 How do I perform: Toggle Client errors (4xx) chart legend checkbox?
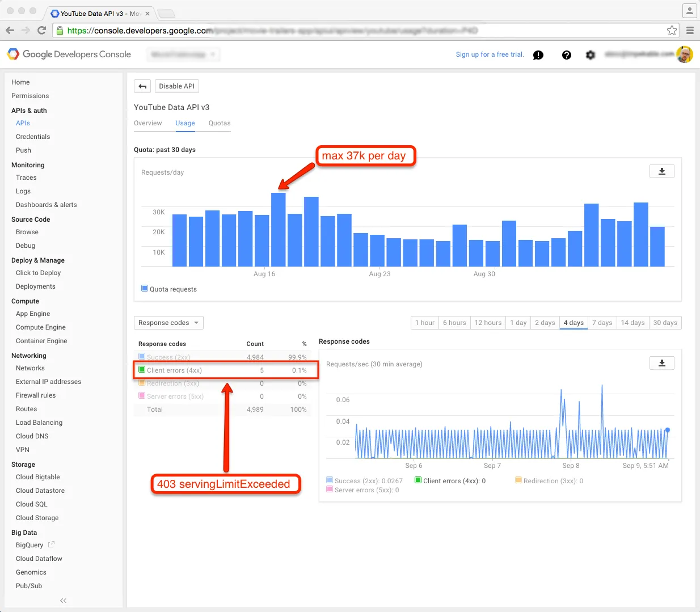[x=418, y=480]
